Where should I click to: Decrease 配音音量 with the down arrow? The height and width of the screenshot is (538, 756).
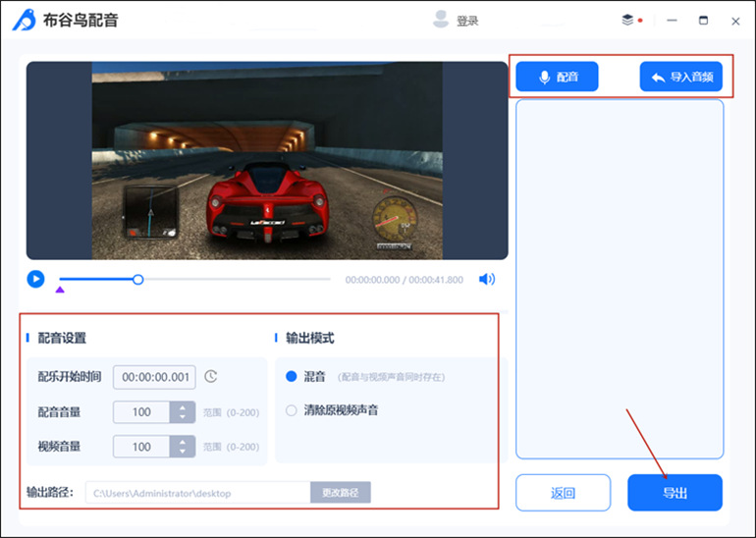click(x=183, y=417)
